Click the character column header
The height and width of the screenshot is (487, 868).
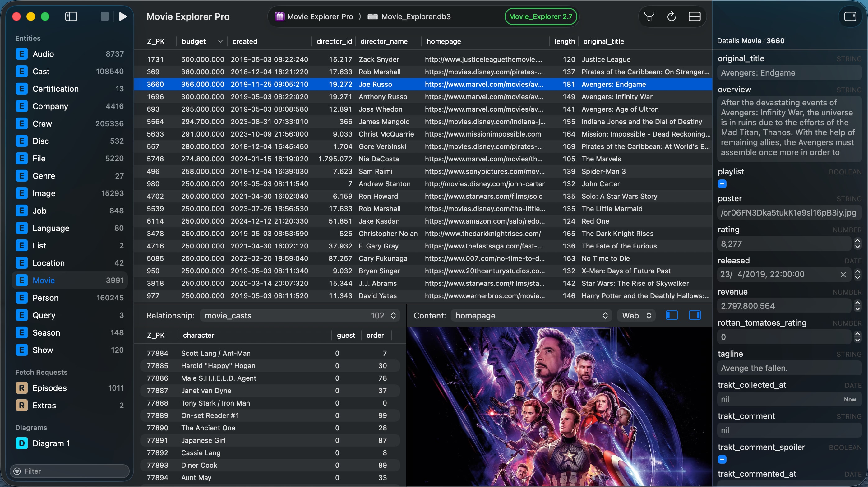pos(198,335)
